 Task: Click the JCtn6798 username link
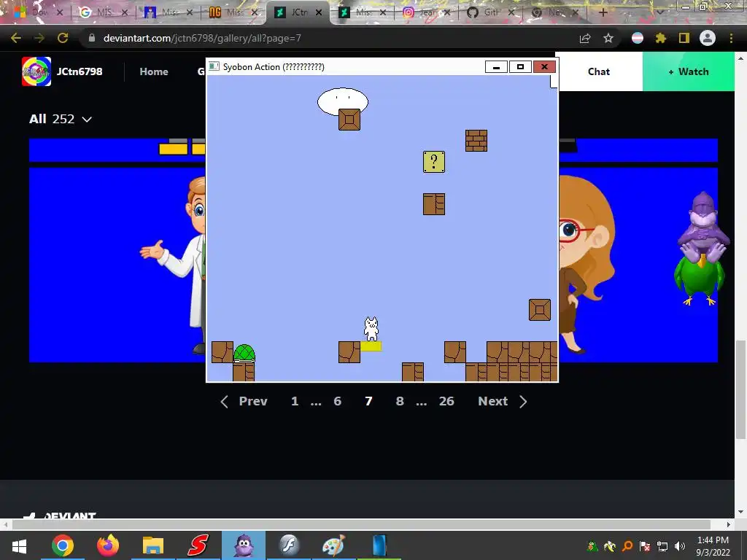tap(80, 71)
